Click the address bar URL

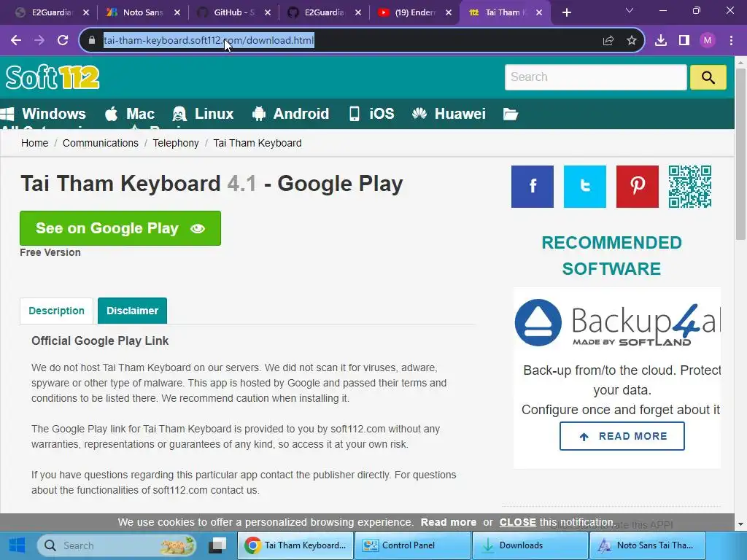[x=209, y=41]
